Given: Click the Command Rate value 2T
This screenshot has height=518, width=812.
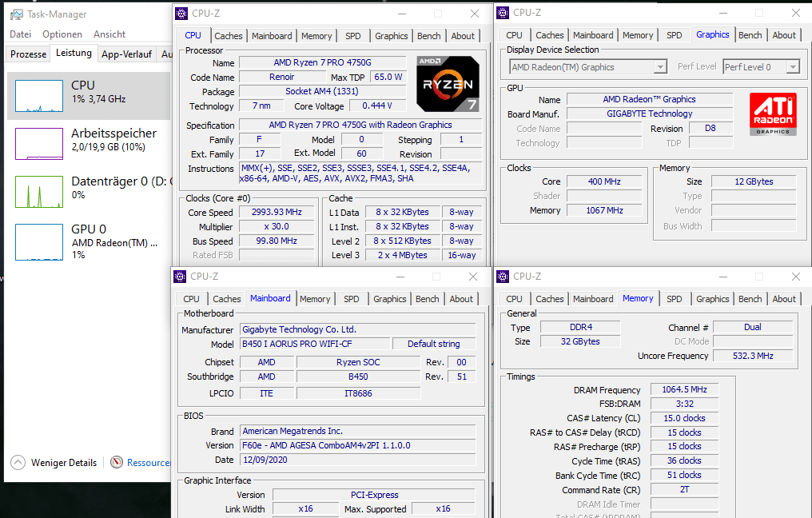Looking at the screenshot, I should [x=684, y=489].
